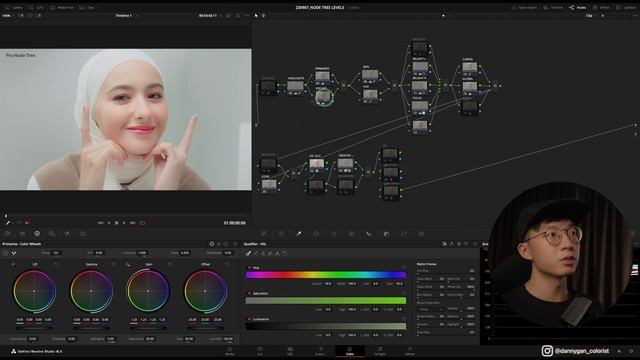
Task: Toggle the Effects panel button
Action: point(601,7)
